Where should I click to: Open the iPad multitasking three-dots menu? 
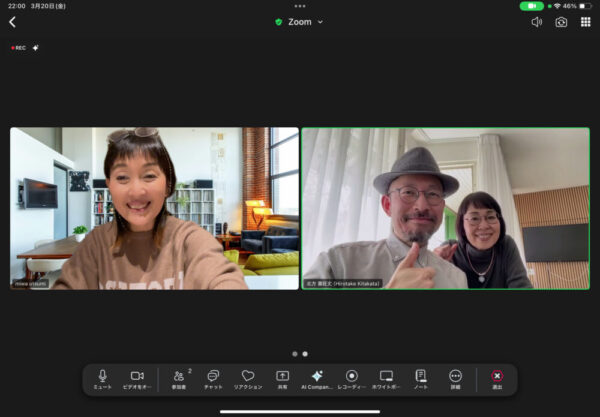click(x=300, y=6)
